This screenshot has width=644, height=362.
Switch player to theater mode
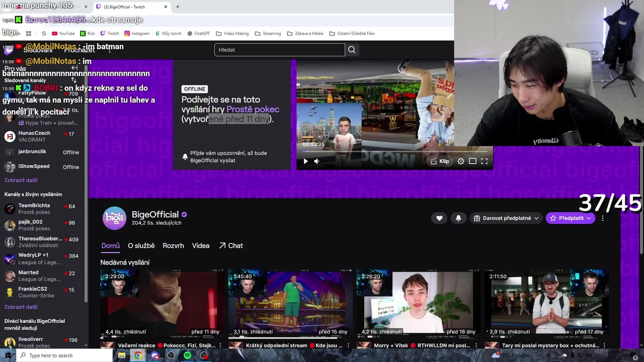coord(472,161)
